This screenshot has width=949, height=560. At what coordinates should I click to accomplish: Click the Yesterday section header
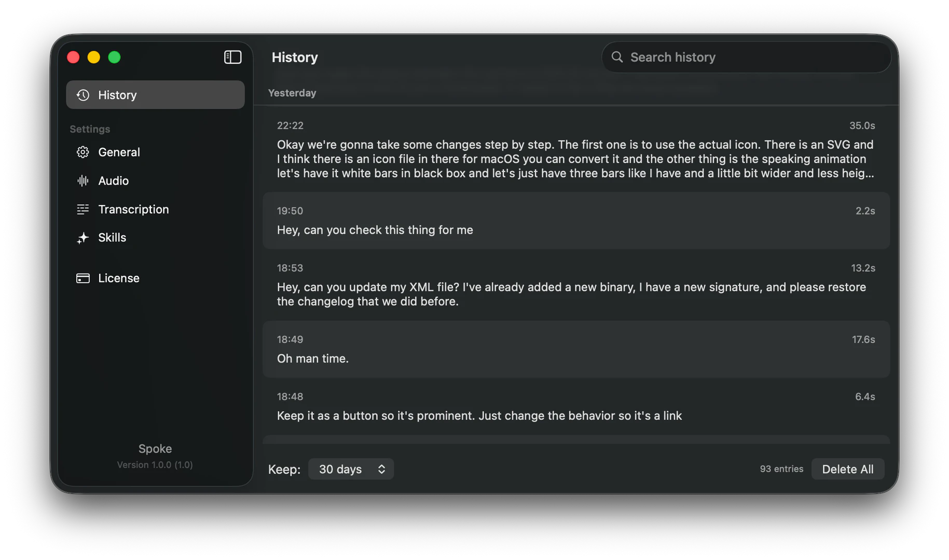click(x=292, y=93)
